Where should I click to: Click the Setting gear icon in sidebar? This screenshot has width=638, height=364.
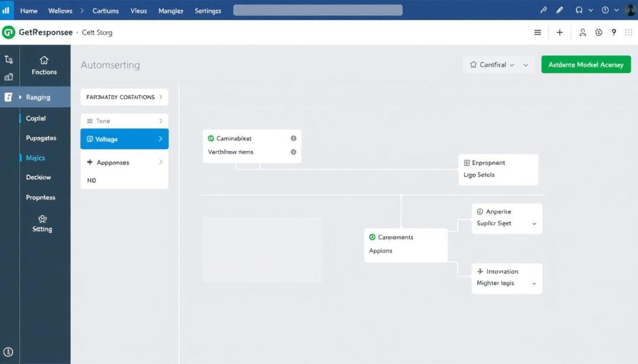[42, 219]
